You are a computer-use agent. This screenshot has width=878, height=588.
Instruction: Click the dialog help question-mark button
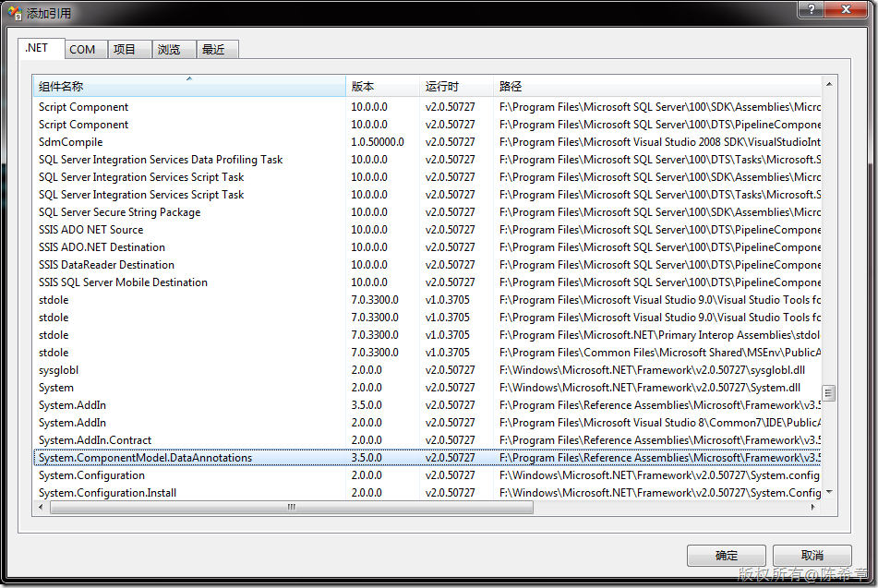coord(812,9)
